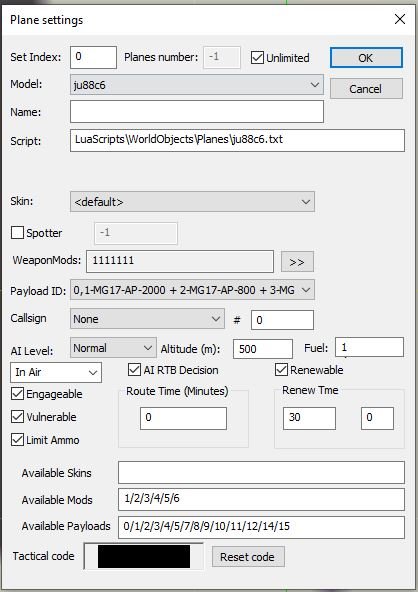Click the black Tactical code swatch

click(x=144, y=556)
